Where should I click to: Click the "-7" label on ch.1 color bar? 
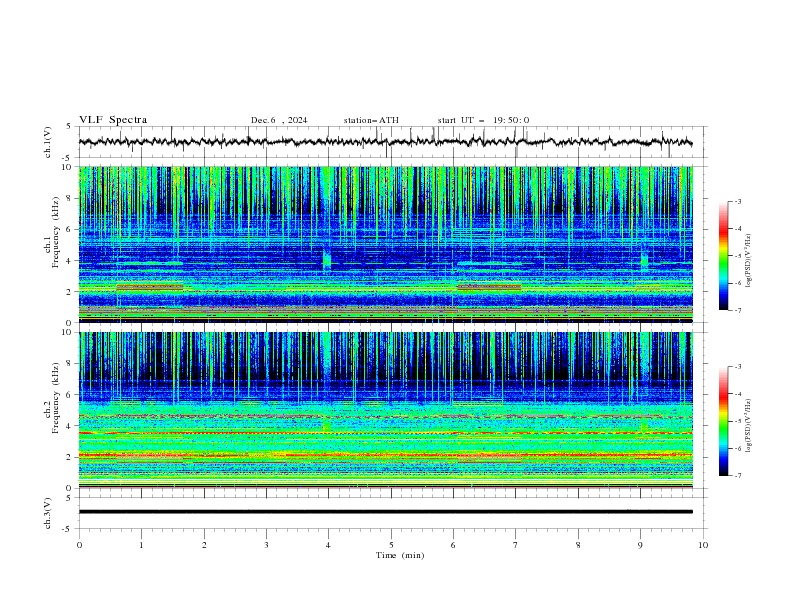click(737, 310)
